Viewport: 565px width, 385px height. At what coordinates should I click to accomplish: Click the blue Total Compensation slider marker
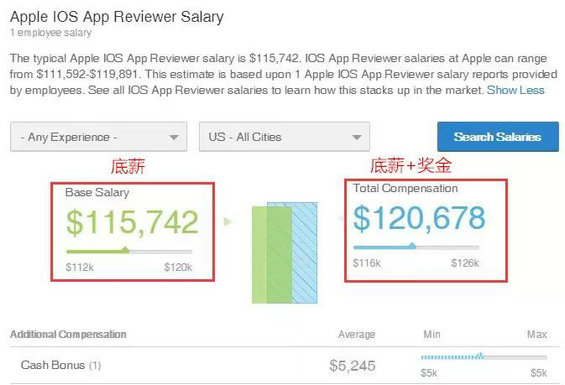[412, 246]
